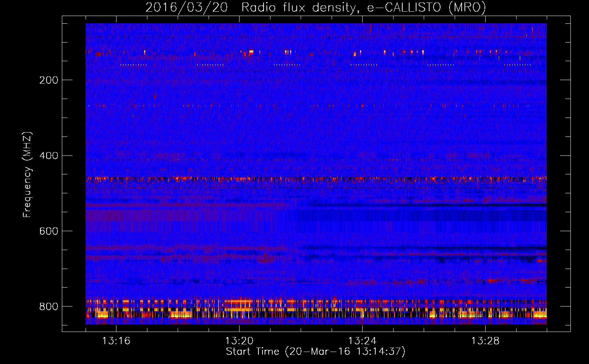This screenshot has width=589, height=364.
Task: Click the "Start Time (20-Mar-16 13:14:37)" label
Action: click(x=316, y=352)
